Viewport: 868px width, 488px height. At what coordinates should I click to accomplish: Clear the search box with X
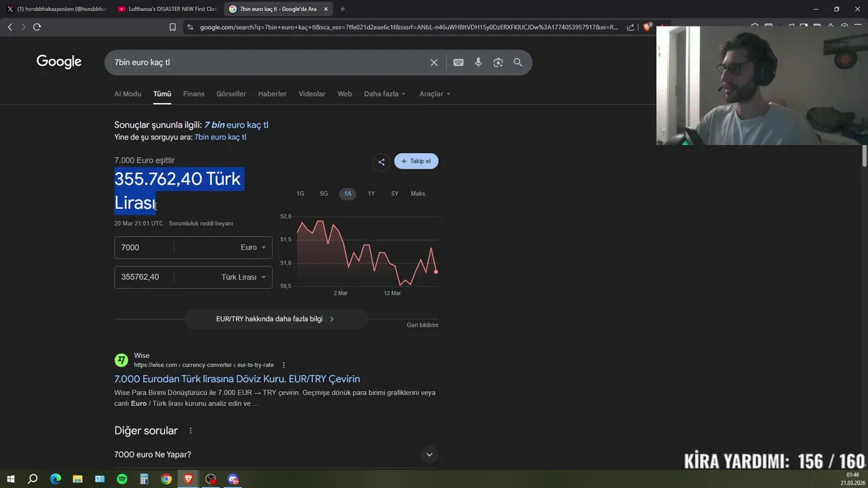(x=434, y=62)
